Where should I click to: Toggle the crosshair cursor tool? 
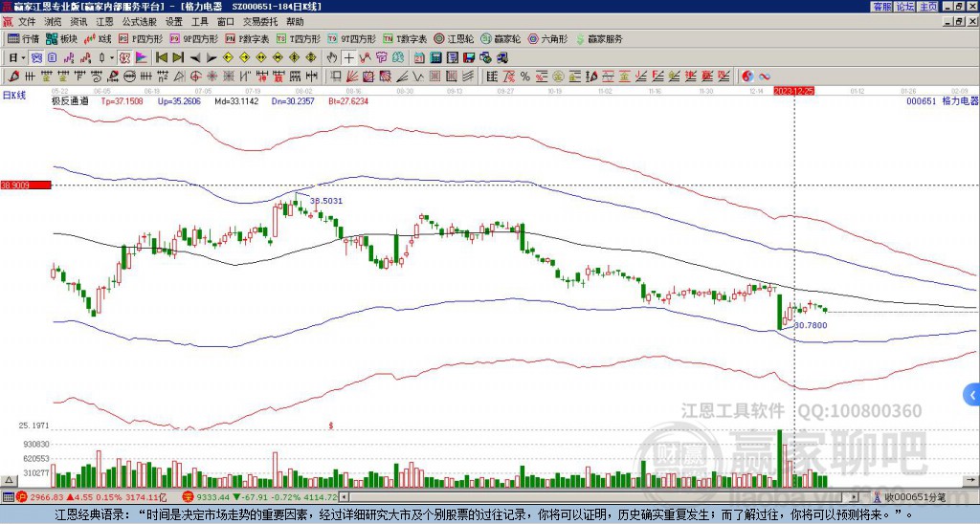point(348,57)
